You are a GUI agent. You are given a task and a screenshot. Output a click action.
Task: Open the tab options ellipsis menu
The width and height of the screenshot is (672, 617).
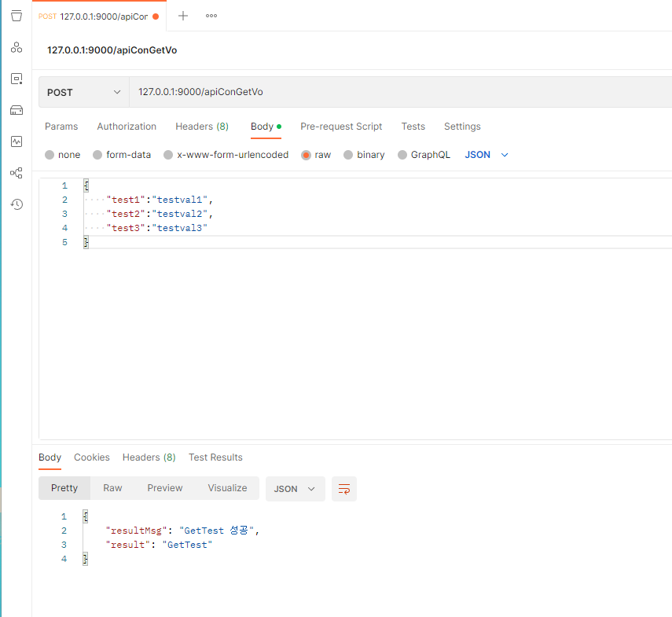pos(211,16)
